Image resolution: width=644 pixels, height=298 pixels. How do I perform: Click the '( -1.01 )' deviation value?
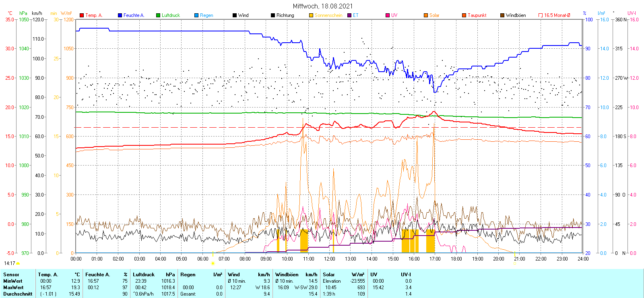[x=48, y=294]
